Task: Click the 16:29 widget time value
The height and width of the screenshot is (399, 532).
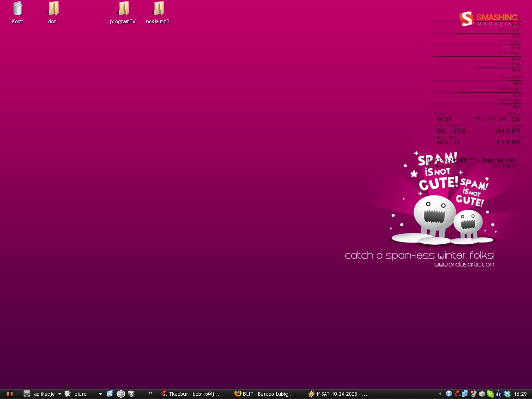Action: (x=444, y=119)
